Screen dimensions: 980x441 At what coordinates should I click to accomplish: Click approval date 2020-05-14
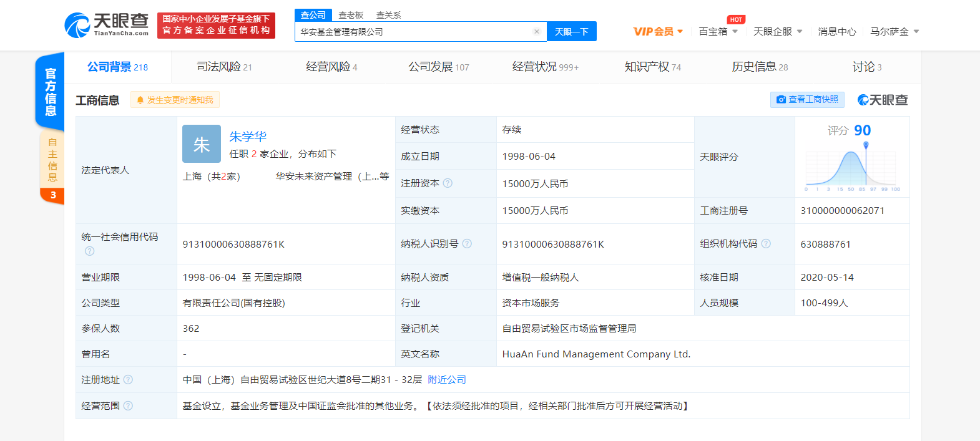point(827,277)
